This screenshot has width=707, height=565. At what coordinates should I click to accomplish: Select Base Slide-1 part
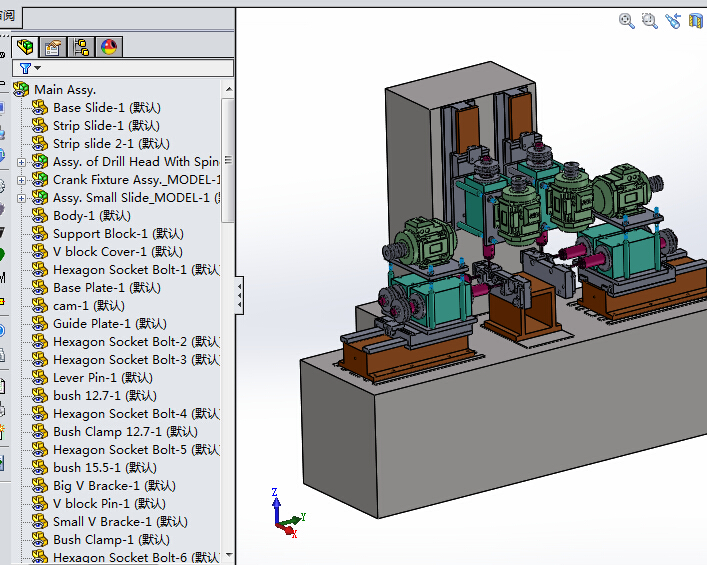(106, 108)
